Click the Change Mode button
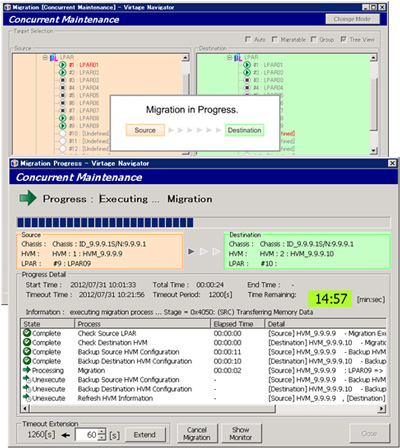The width and height of the screenshot is (400, 448). click(x=352, y=19)
